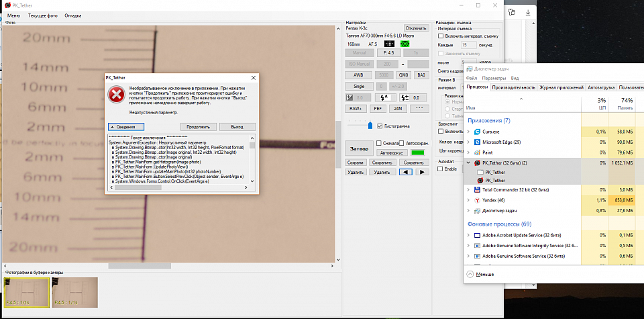Click the AWB white balance button
Viewport: 644px width, 319px height.
[359, 75]
